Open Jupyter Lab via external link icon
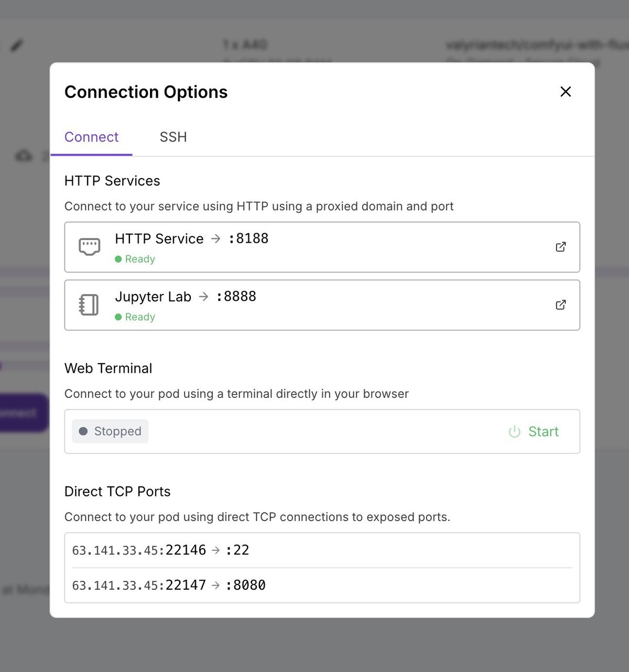This screenshot has height=672, width=629. click(x=560, y=305)
